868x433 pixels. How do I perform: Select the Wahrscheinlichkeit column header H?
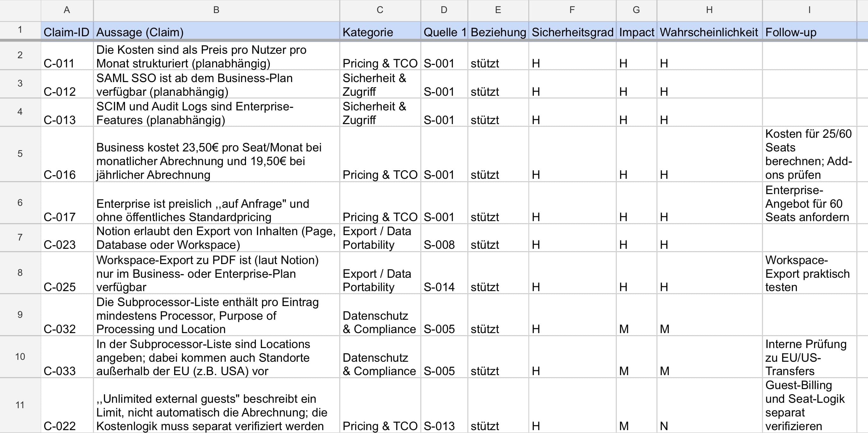[709, 10]
